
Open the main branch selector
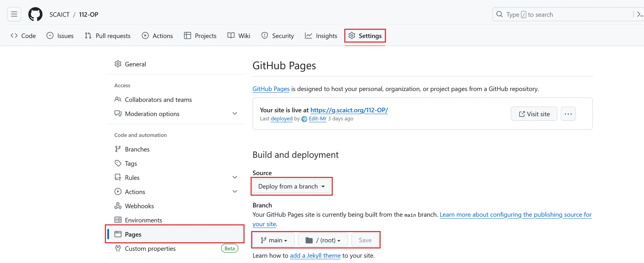click(x=273, y=240)
